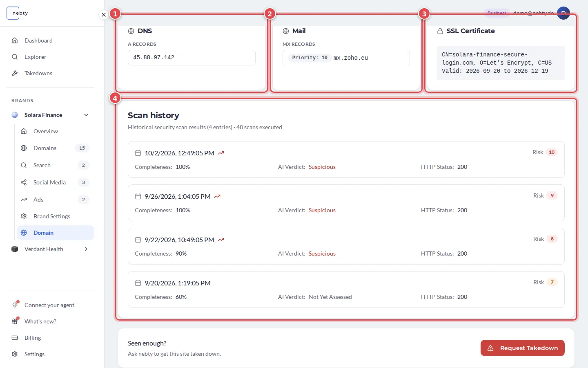
Task: Select the Verdant Health brand
Action: (44, 249)
